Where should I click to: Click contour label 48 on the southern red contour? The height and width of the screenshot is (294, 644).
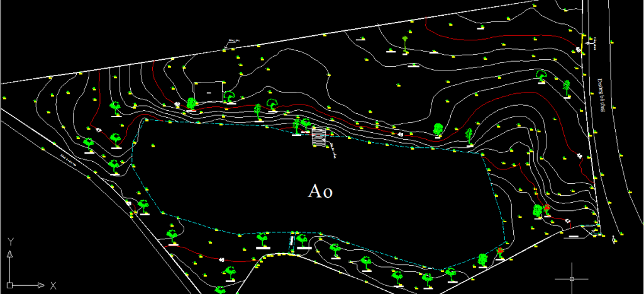[x=221, y=259]
